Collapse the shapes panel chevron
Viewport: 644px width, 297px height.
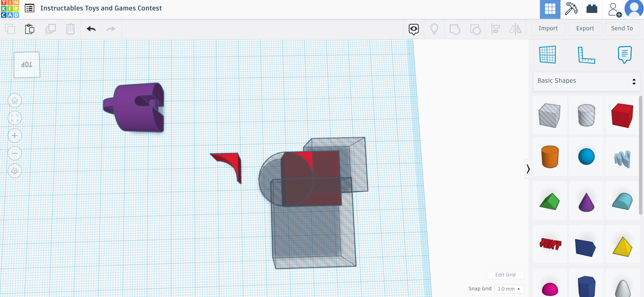coord(528,169)
